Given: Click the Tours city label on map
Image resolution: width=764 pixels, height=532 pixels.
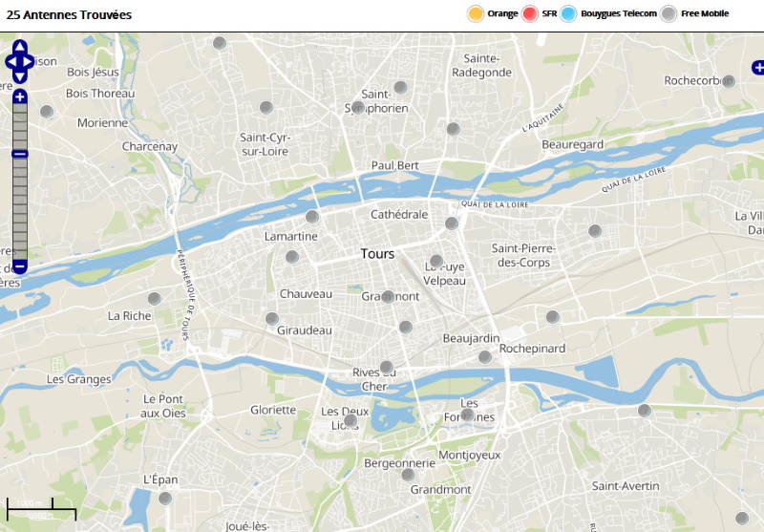Looking at the screenshot, I should click(378, 254).
